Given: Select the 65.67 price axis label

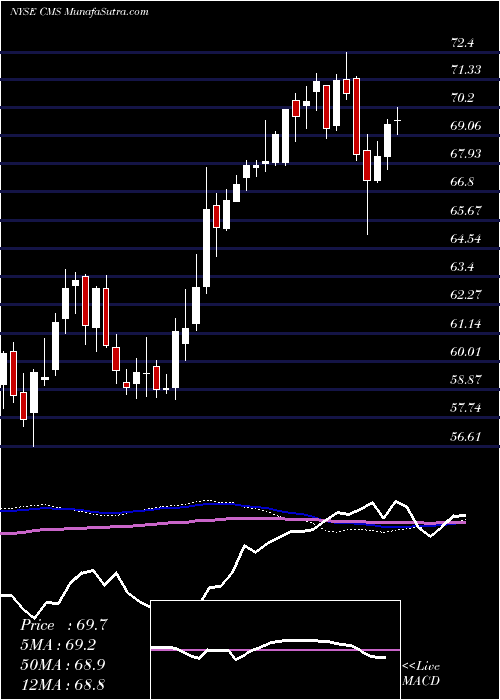Looking at the screenshot, I should (467, 210).
